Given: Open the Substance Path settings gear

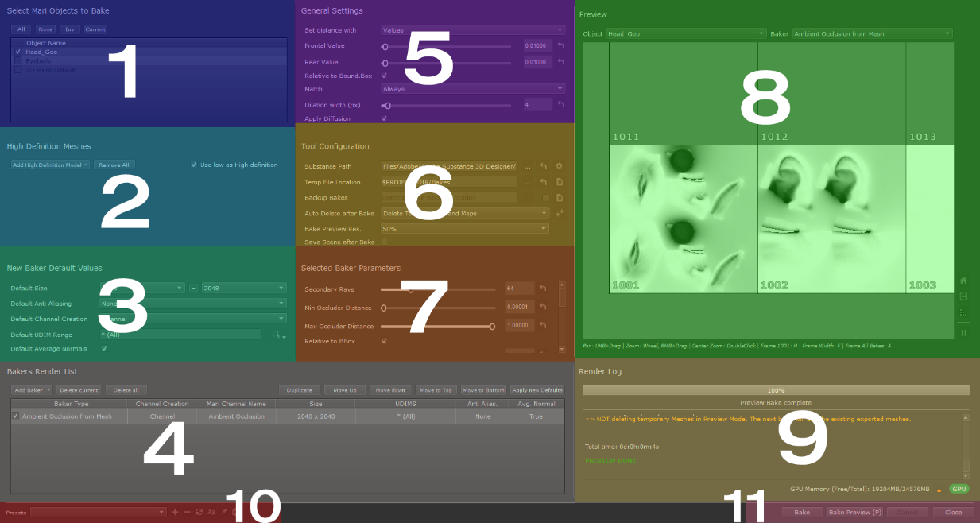Looking at the screenshot, I should point(560,166).
